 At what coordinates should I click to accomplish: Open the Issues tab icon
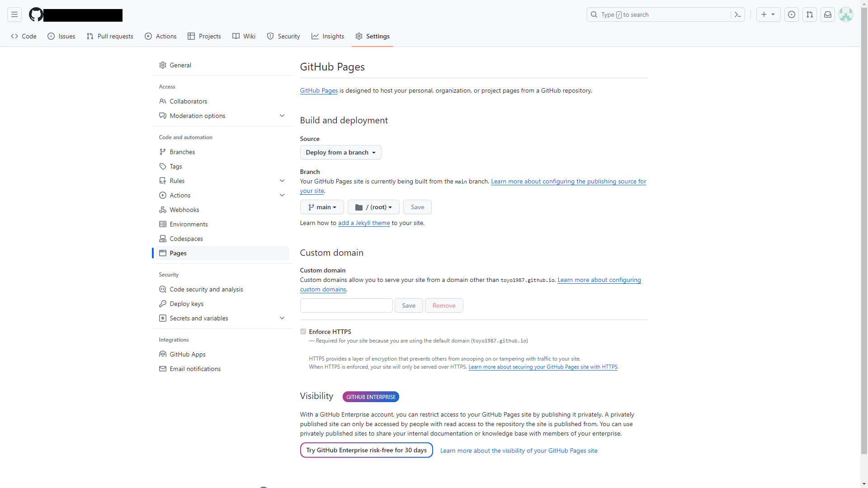point(51,36)
